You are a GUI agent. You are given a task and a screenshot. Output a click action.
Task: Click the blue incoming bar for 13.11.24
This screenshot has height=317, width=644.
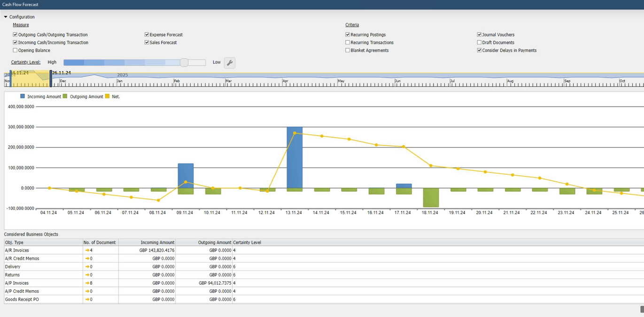(295, 157)
